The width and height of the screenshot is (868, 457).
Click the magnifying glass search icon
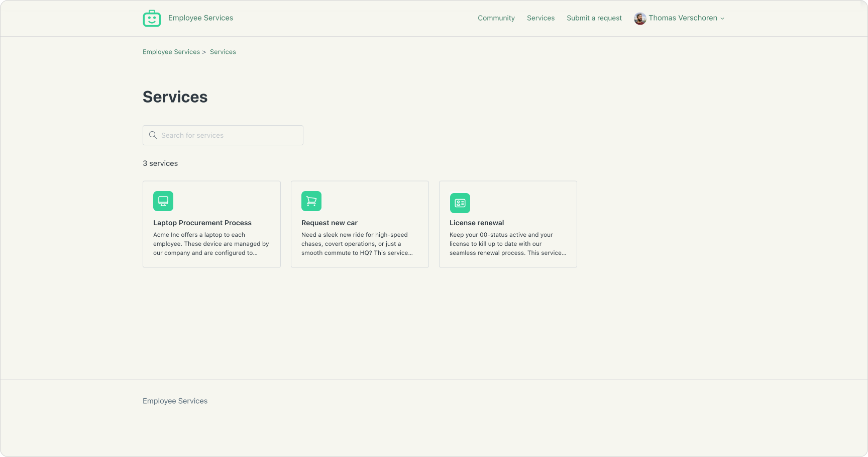click(x=153, y=135)
